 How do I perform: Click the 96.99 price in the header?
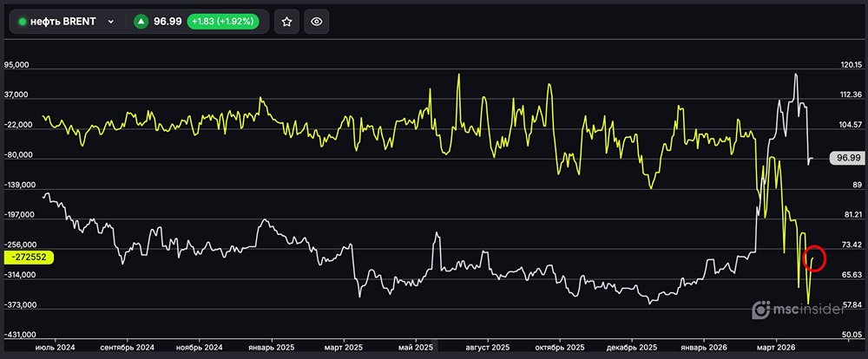pyautogui.click(x=167, y=22)
